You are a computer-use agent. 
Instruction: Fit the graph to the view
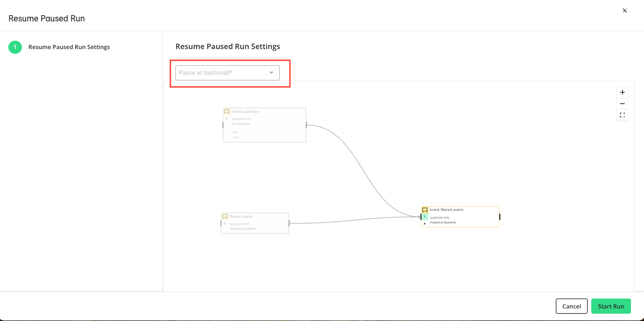(622, 115)
